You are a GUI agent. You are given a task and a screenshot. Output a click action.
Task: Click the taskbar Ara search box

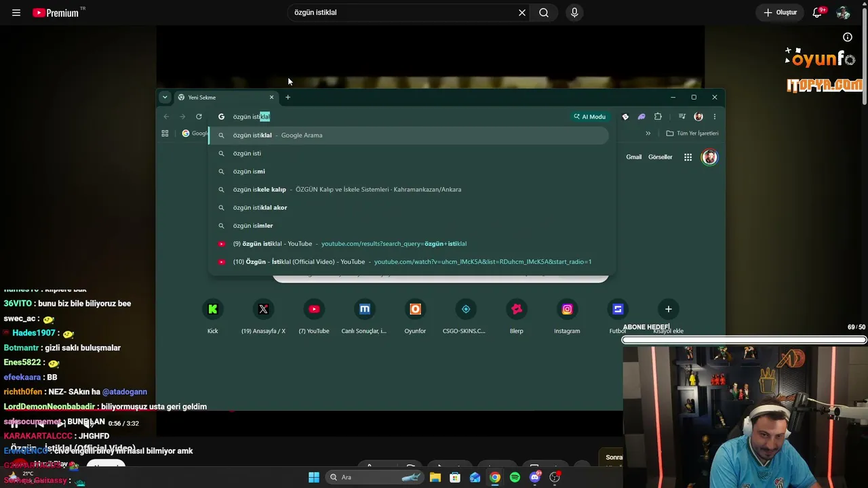[375, 477]
